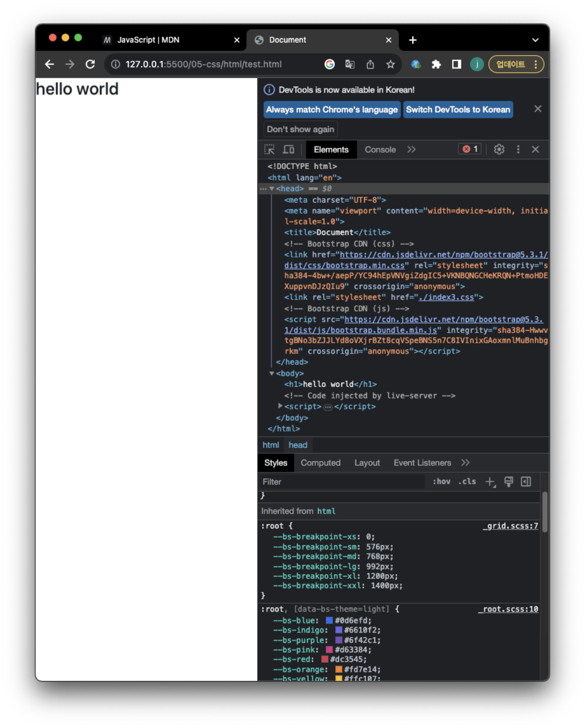
Task: Open the --bs-pink color swatch
Action: pos(329,649)
